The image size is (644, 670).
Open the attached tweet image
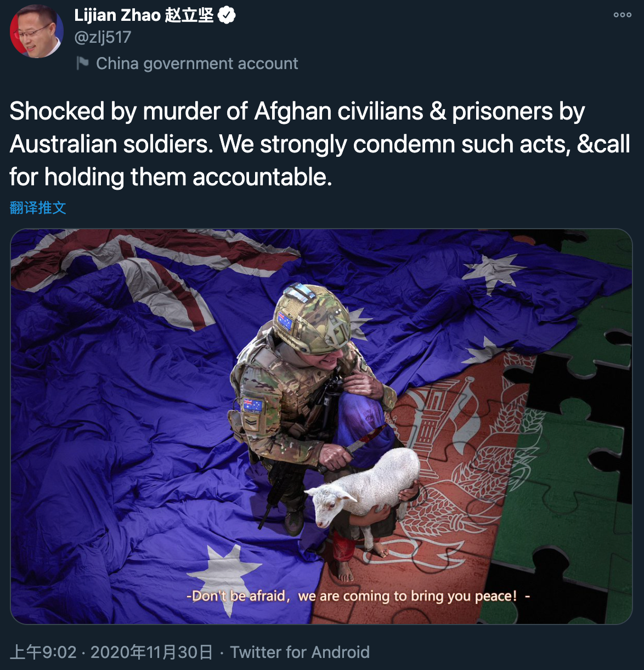coord(321,426)
